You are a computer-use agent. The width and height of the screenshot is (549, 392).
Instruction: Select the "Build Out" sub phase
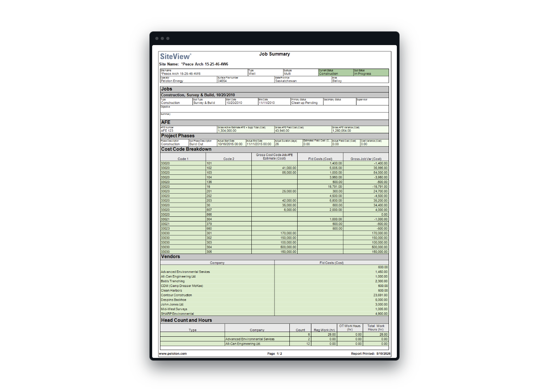[196, 144]
